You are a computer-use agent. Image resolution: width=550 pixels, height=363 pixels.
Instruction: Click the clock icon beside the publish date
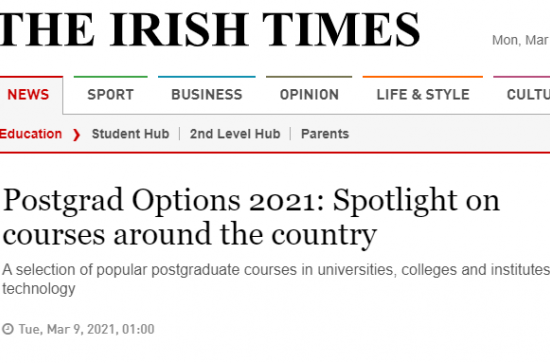(x=8, y=329)
